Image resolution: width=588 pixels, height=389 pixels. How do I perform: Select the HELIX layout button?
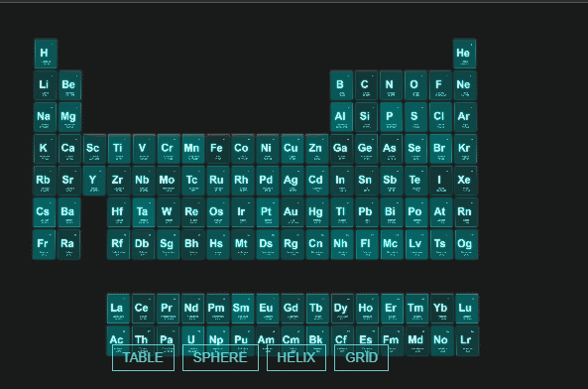pos(296,357)
